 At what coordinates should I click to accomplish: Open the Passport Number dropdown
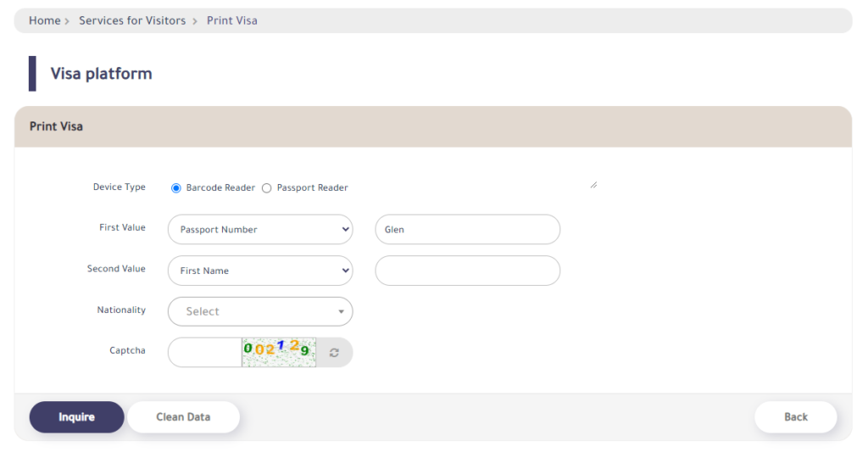(x=260, y=229)
